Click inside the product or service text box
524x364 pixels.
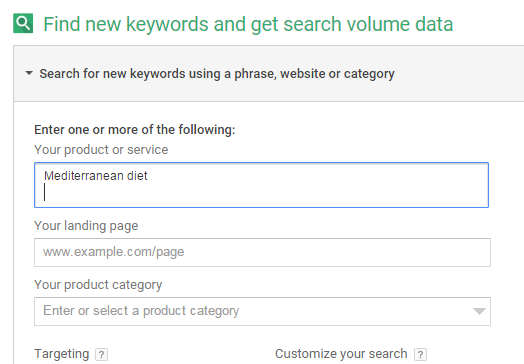(261, 185)
